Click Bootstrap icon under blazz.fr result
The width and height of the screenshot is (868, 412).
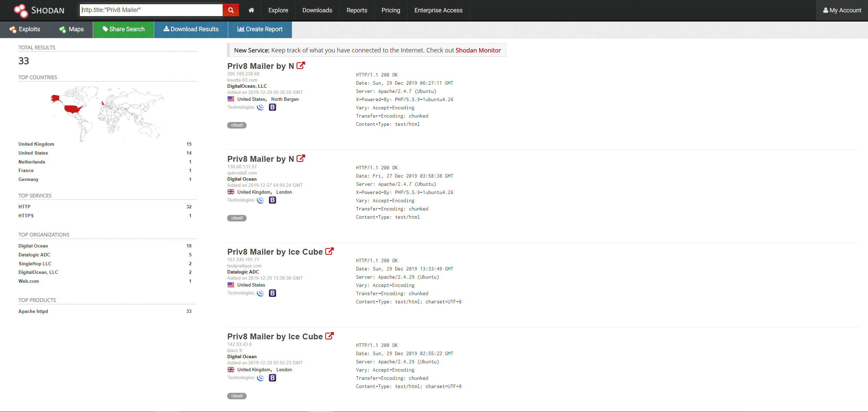tap(272, 378)
